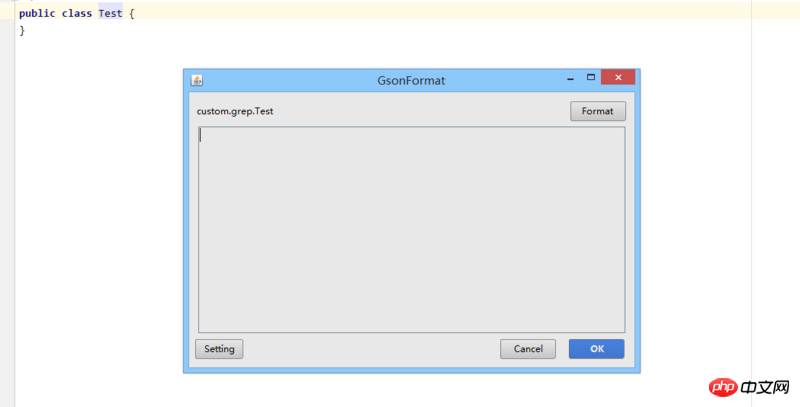Image resolution: width=800 pixels, height=407 pixels.
Task: Click the 'class' keyword in code
Action: point(77,14)
